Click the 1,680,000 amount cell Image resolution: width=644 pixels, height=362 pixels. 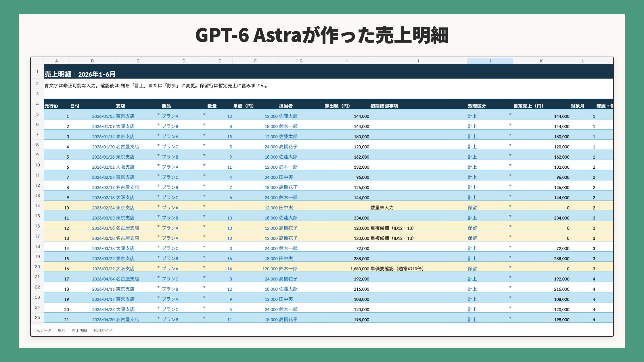[x=347, y=267]
